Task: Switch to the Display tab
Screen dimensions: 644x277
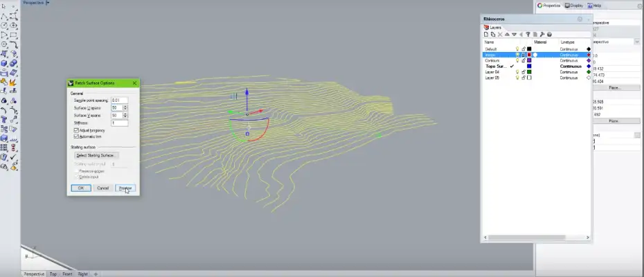Action: [x=574, y=6]
